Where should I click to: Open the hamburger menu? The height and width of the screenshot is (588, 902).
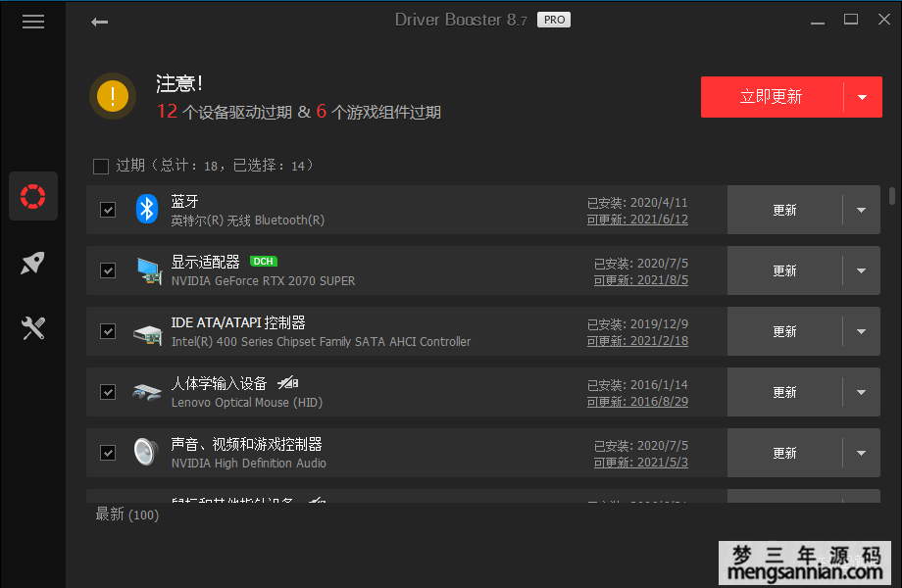[32, 22]
